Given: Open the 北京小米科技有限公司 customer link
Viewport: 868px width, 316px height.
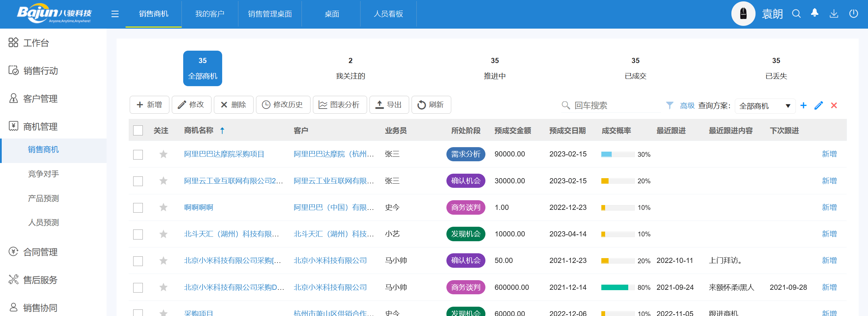Looking at the screenshot, I should 329,261.
